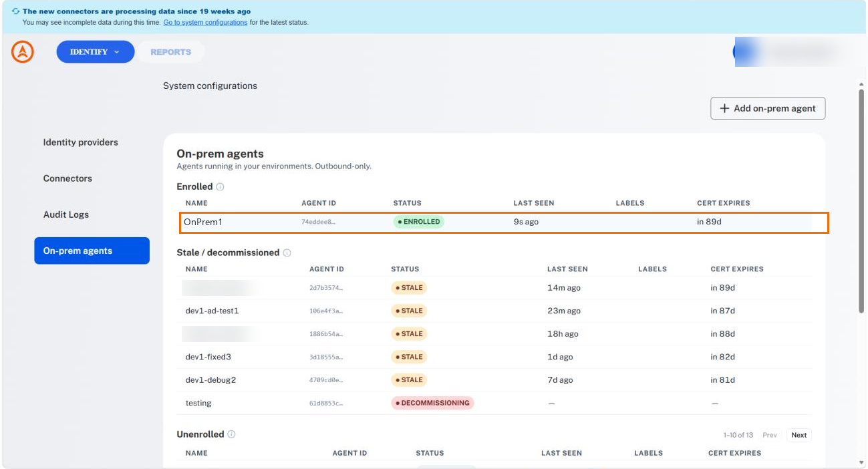Click in 87d cert expiry value
The image size is (868, 469).
pyautogui.click(x=723, y=311)
